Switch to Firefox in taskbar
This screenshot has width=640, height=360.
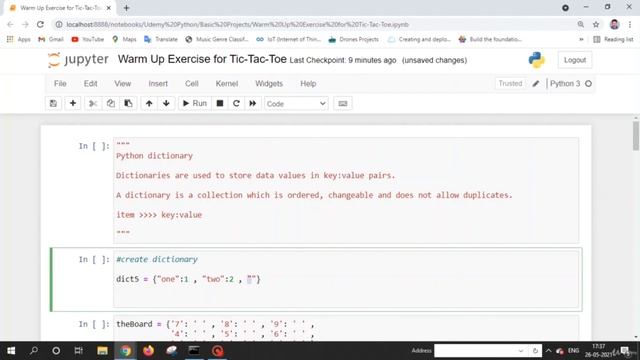[148, 351]
